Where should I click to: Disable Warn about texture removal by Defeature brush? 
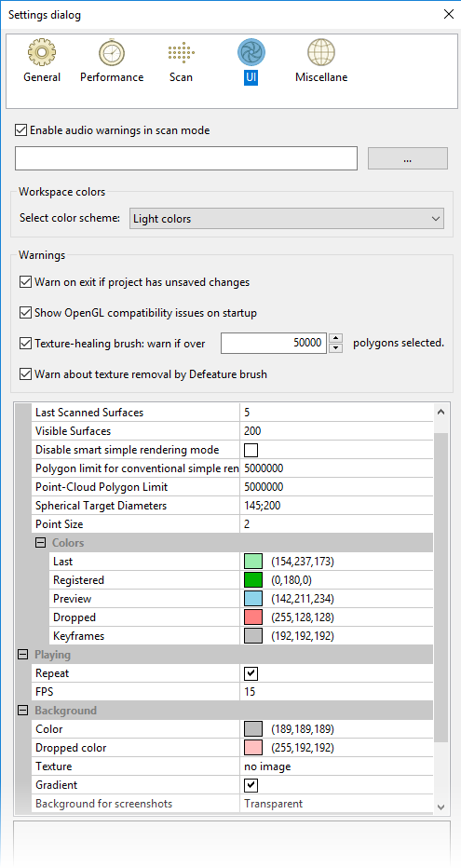(x=25, y=374)
